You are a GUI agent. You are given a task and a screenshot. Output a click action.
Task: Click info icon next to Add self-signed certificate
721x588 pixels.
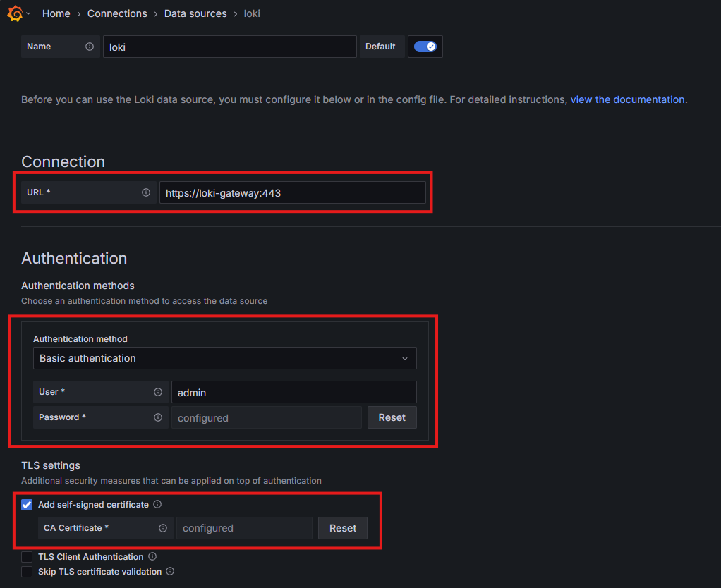click(x=157, y=504)
